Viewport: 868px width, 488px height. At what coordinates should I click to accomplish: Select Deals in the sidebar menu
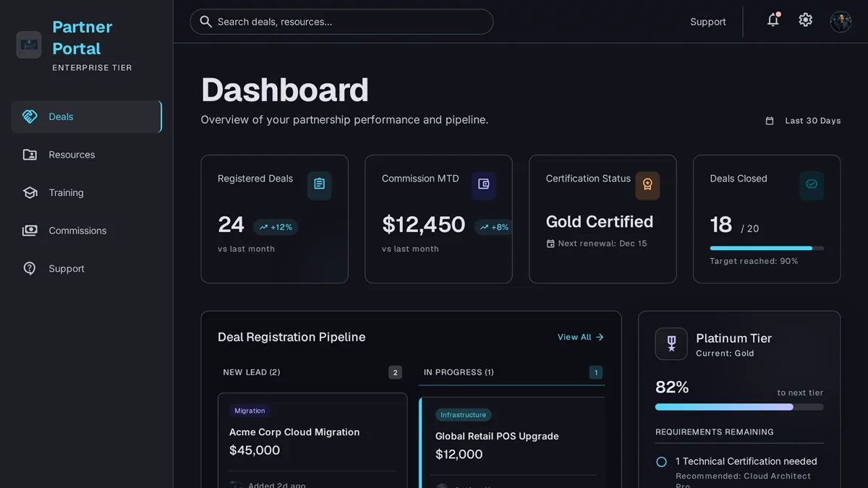point(86,116)
